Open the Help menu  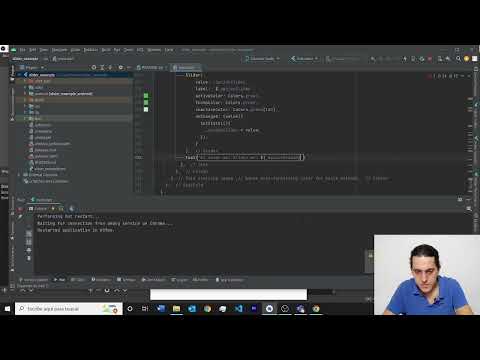[169, 50]
